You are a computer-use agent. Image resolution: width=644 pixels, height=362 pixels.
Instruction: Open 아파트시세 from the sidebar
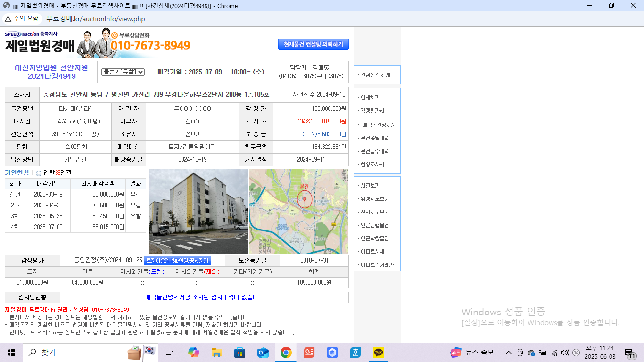pos(372,252)
